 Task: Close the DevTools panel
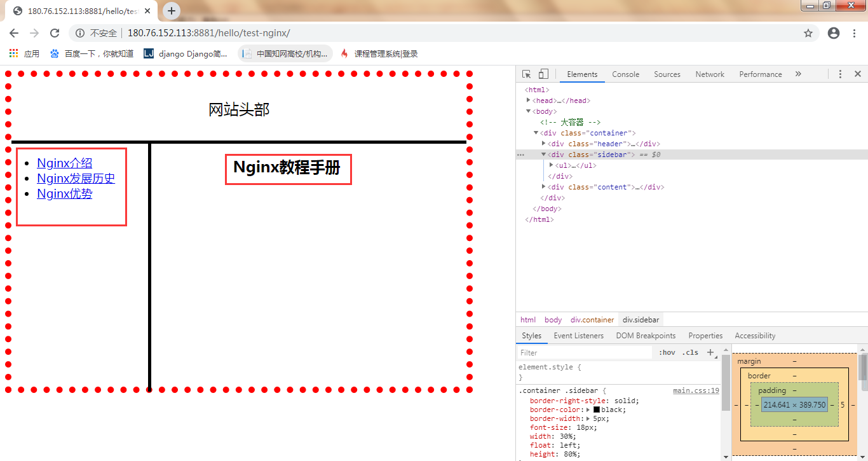tap(857, 74)
